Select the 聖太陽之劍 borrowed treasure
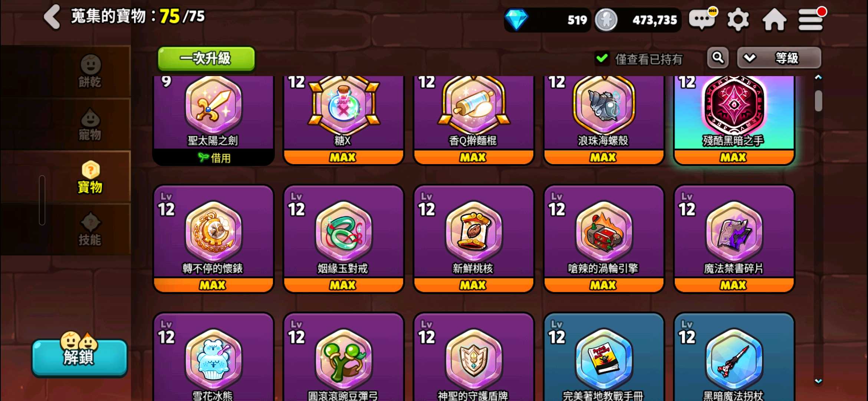 213,120
